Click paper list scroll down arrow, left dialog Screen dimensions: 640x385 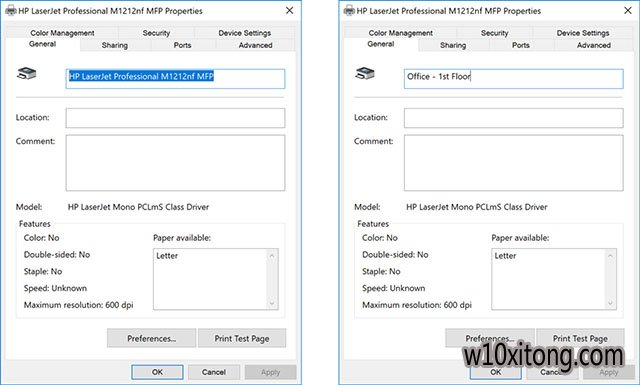click(272, 303)
